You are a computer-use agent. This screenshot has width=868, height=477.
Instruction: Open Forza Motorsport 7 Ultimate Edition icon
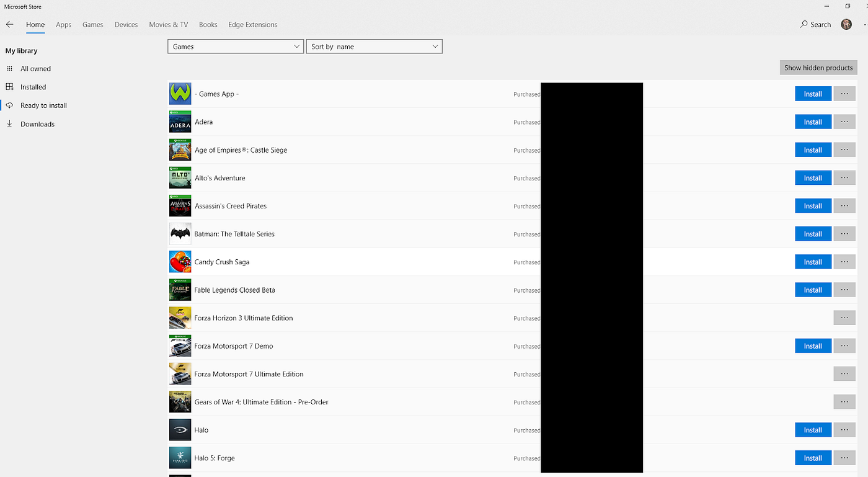[x=180, y=374]
